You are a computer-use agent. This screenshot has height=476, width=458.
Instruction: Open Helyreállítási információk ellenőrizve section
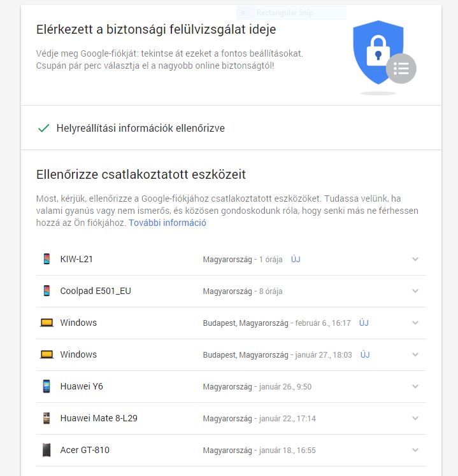[140, 128]
